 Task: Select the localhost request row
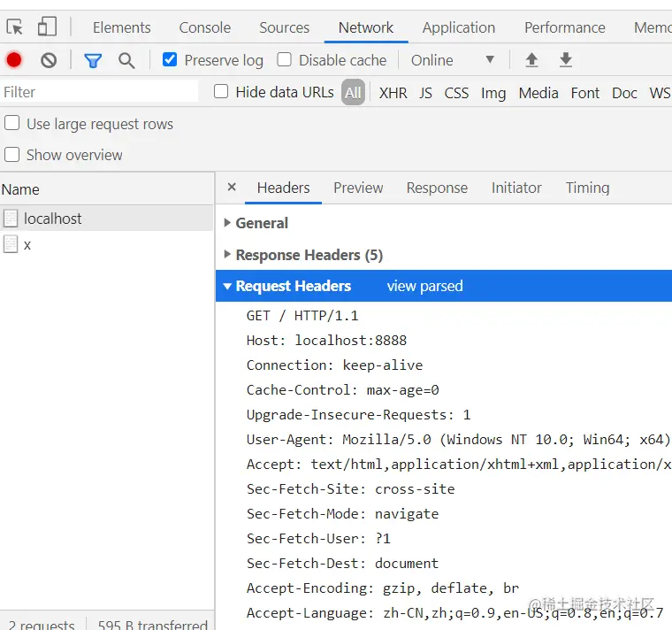click(x=107, y=219)
